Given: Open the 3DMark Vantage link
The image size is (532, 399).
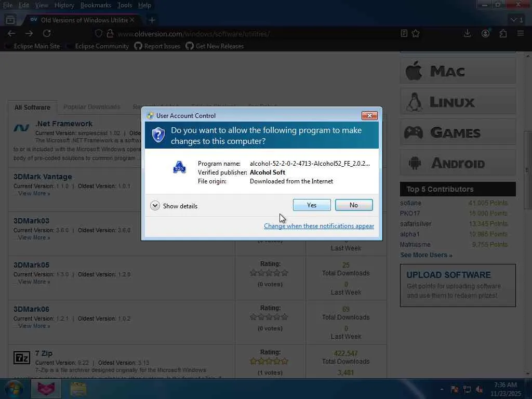Looking at the screenshot, I should pos(43,177).
